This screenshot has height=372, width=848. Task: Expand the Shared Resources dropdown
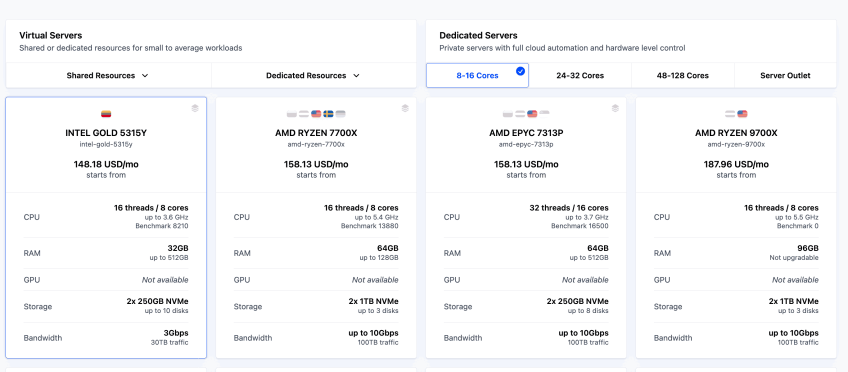tap(108, 76)
